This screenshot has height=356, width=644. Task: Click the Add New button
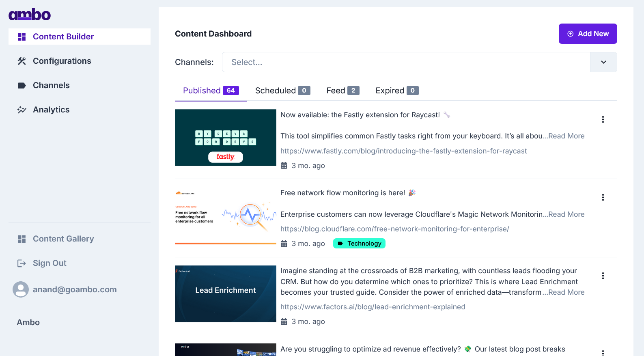588,34
